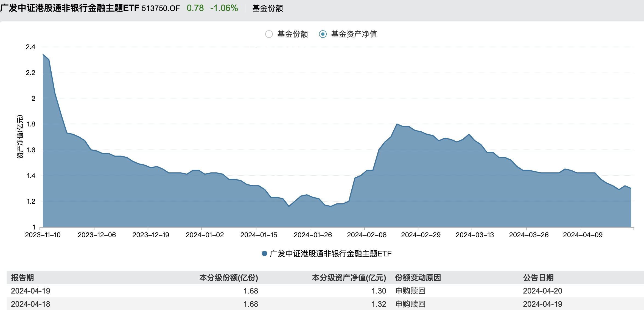Toggle the 广发中证港股通非银行金融主题ETF legend dot
This screenshot has width=644, height=310.
264,253
